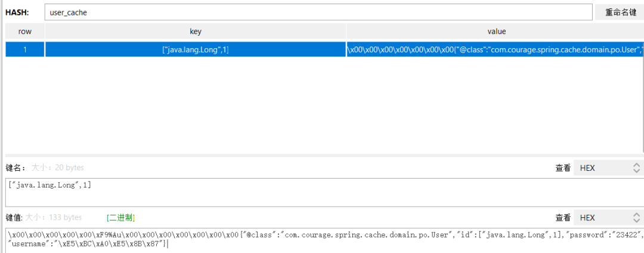Image resolution: width=644 pixels, height=253 pixels.
Task: Click the 查看 label beside key HEX
Action: (x=563, y=168)
